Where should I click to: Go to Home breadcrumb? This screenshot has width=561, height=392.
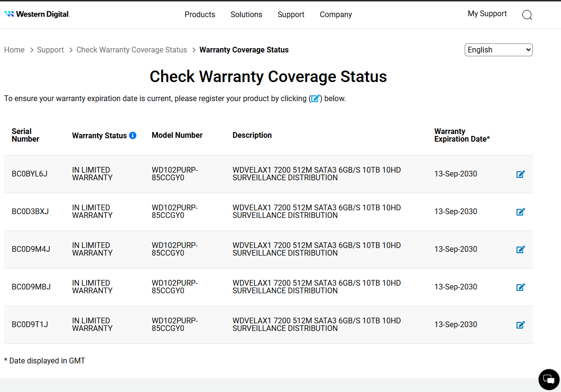tap(14, 50)
